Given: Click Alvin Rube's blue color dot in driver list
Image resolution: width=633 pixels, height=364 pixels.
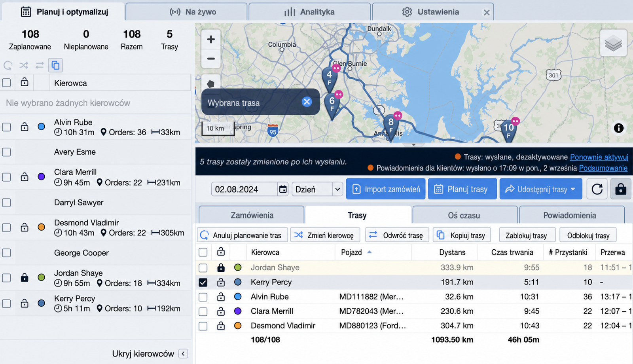Looking at the screenshot, I should tap(41, 127).
